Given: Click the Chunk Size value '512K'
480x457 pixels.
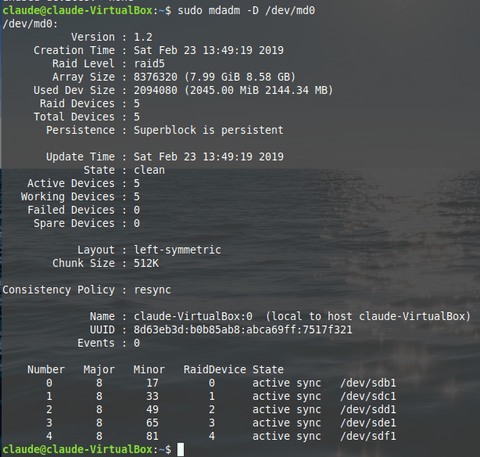Looking at the screenshot, I should click(146, 263).
